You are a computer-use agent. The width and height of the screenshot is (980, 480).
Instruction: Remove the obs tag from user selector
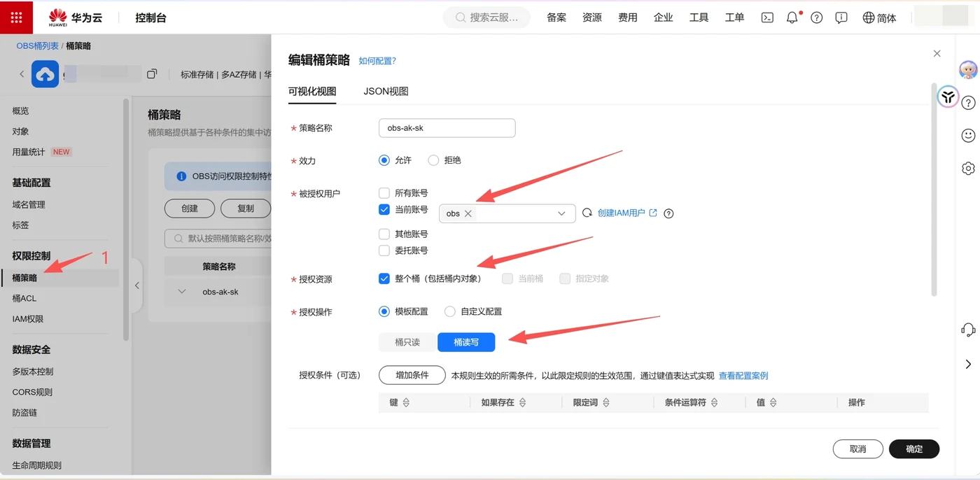point(468,213)
